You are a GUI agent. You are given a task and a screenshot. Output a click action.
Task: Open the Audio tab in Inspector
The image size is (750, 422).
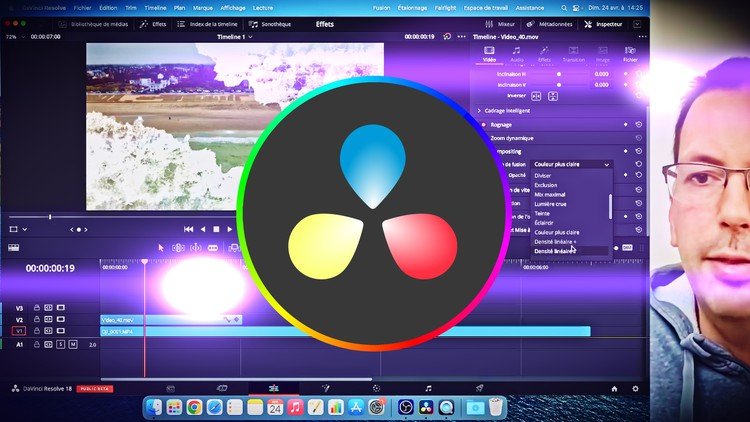pyautogui.click(x=516, y=53)
